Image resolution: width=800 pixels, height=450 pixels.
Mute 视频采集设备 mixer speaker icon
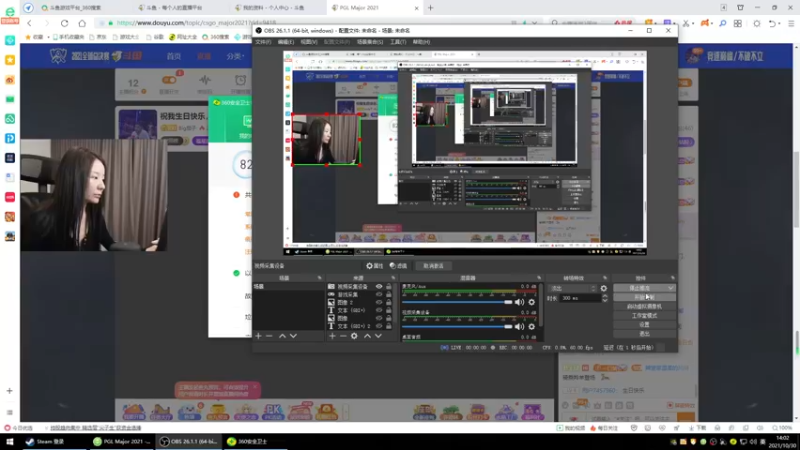(519, 327)
